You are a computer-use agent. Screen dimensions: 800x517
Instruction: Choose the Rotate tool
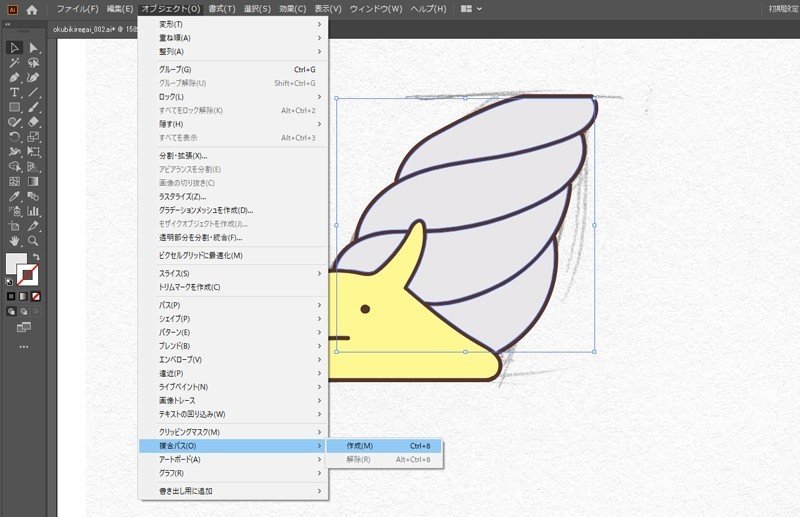[x=14, y=137]
